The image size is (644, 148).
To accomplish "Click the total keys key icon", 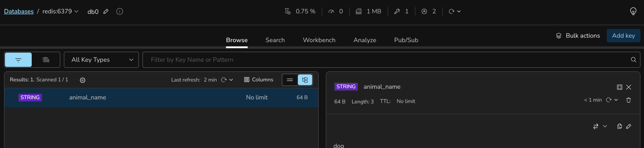I will click(x=397, y=11).
